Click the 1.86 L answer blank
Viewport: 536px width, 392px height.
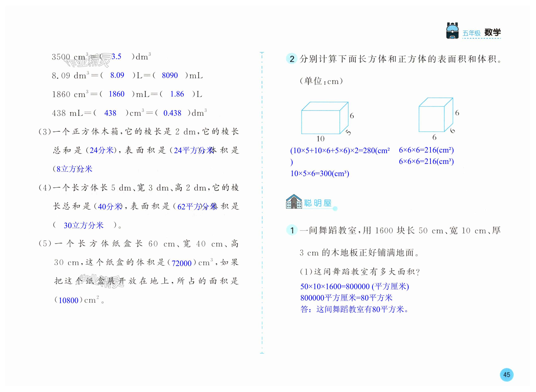point(177,94)
